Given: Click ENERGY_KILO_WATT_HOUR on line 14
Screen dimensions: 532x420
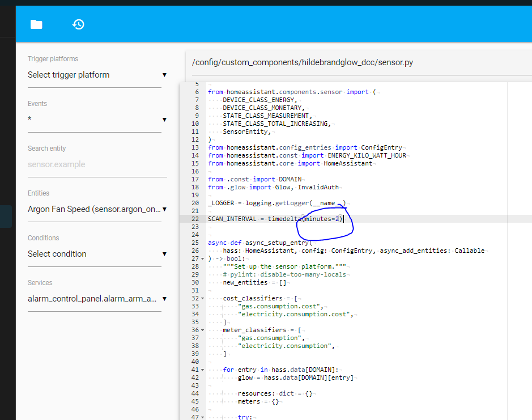Looking at the screenshot, I should click(367, 155).
